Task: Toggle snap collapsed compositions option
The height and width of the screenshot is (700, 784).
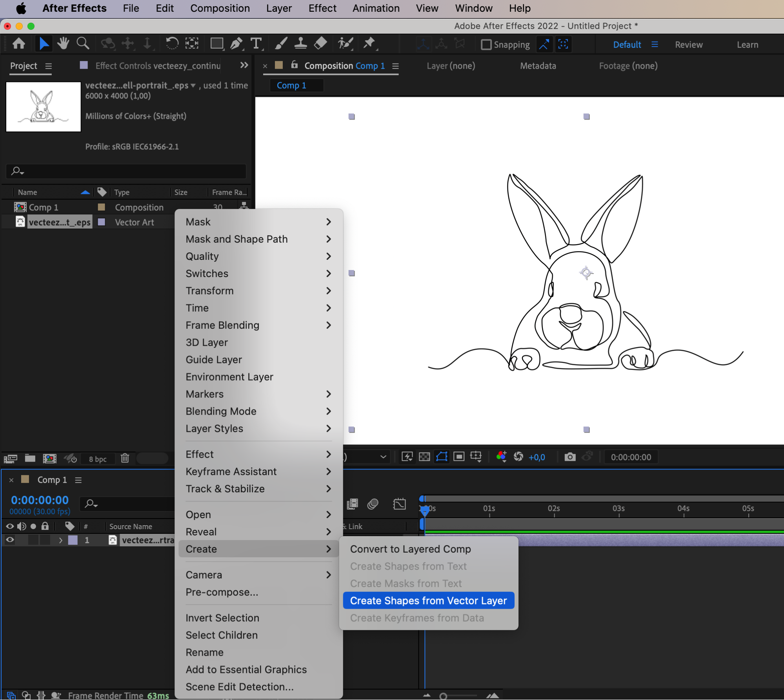Action: click(x=563, y=44)
